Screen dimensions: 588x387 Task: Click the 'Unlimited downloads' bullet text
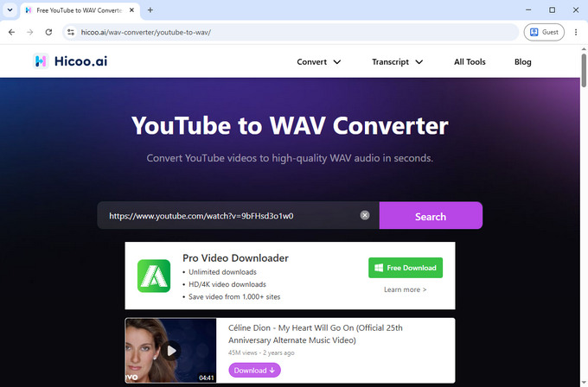pyautogui.click(x=222, y=272)
